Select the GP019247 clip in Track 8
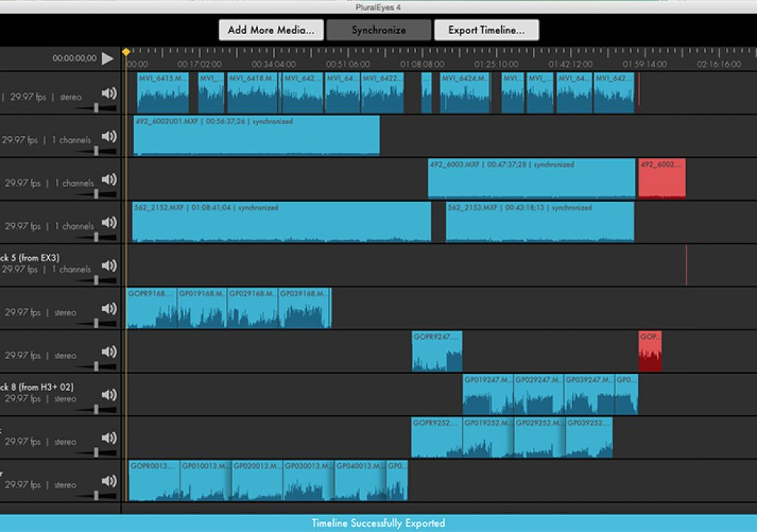This screenshot has height=532, width=757. [x=488, y=395]
